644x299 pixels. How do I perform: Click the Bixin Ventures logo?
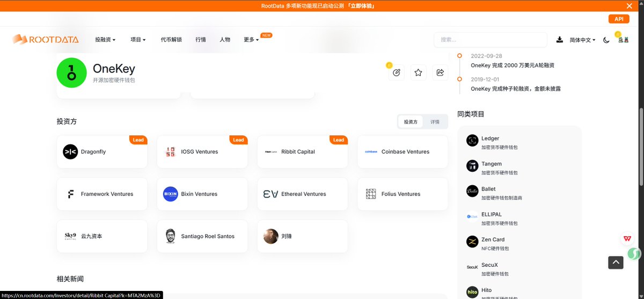pyautogui.click(x=170, y=194)
